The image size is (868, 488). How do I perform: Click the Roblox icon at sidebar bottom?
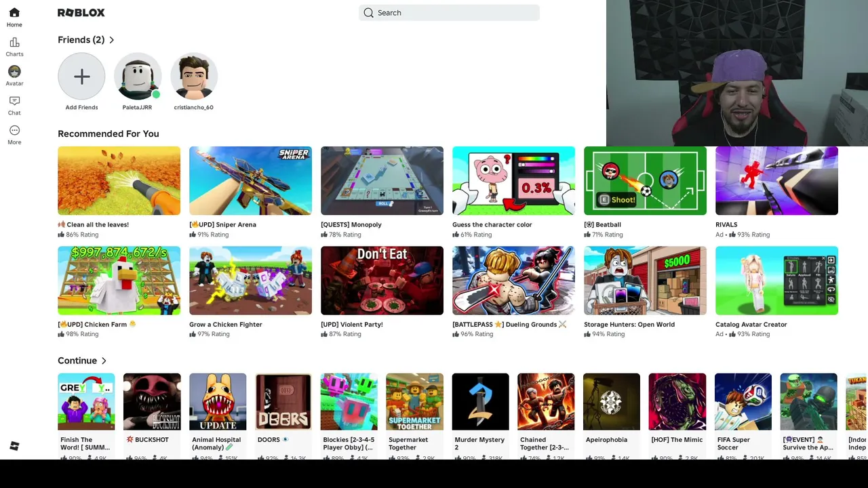tap(14, 445)
